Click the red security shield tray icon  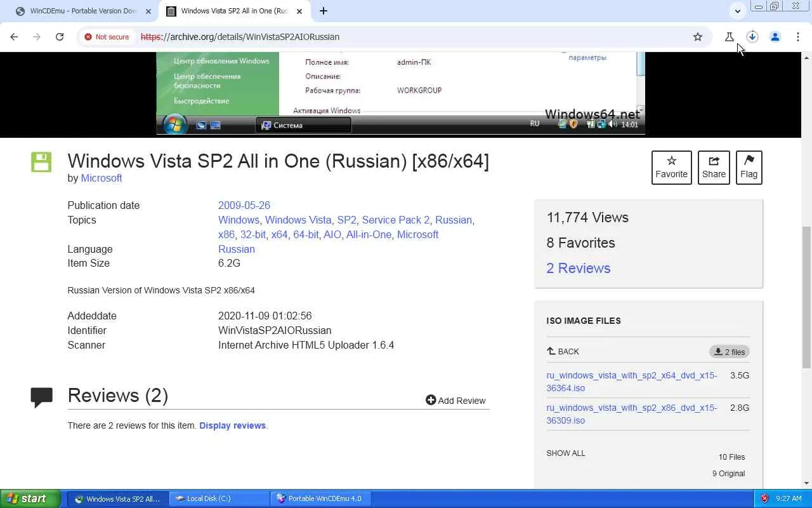[764, 498]
